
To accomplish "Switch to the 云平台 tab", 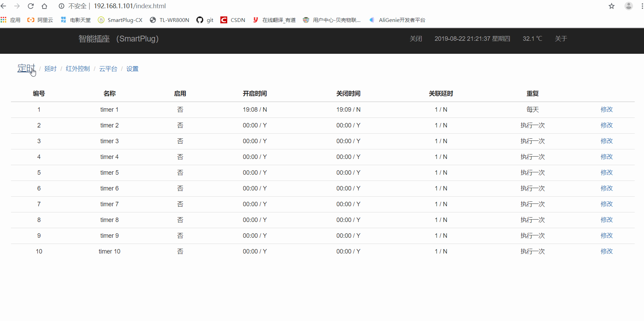I will tap(108, 69).
